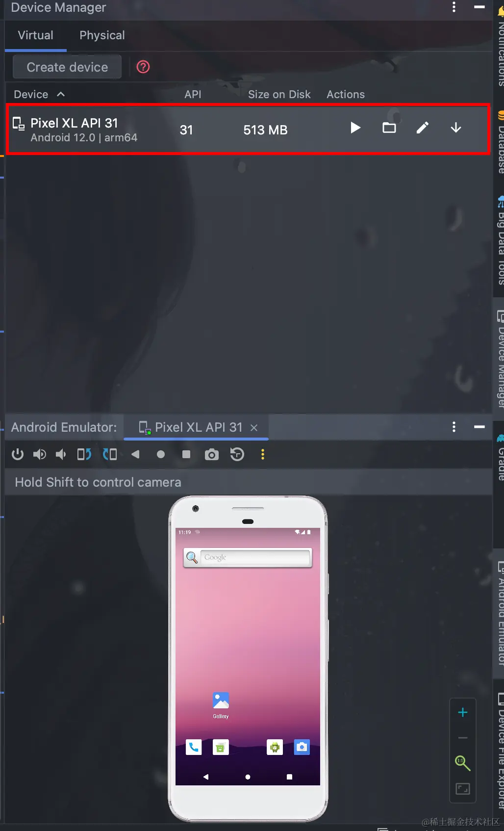504x831 pixels.
Task: Open the Camera app in phone dock
Action: (x=302, y=747)
